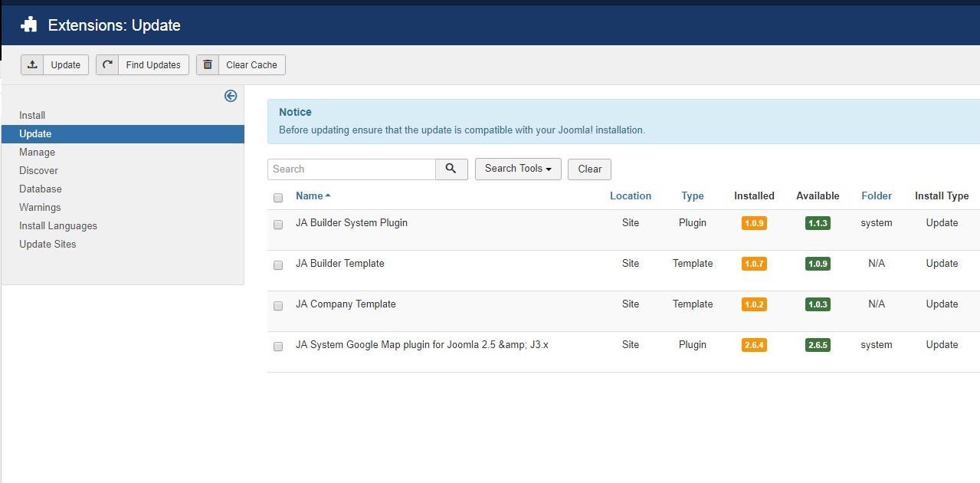Sort by the Location column header
This screenshot has width=980, height=483.
630,195
